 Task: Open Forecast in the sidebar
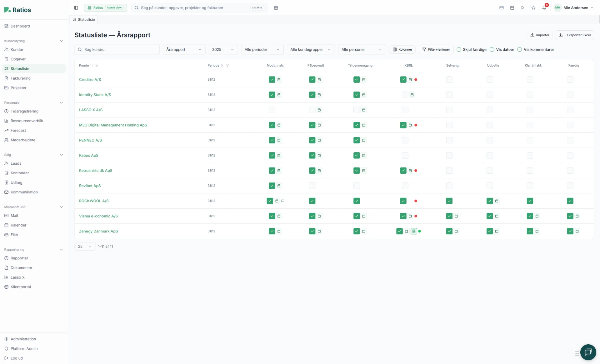pos(34,131)
